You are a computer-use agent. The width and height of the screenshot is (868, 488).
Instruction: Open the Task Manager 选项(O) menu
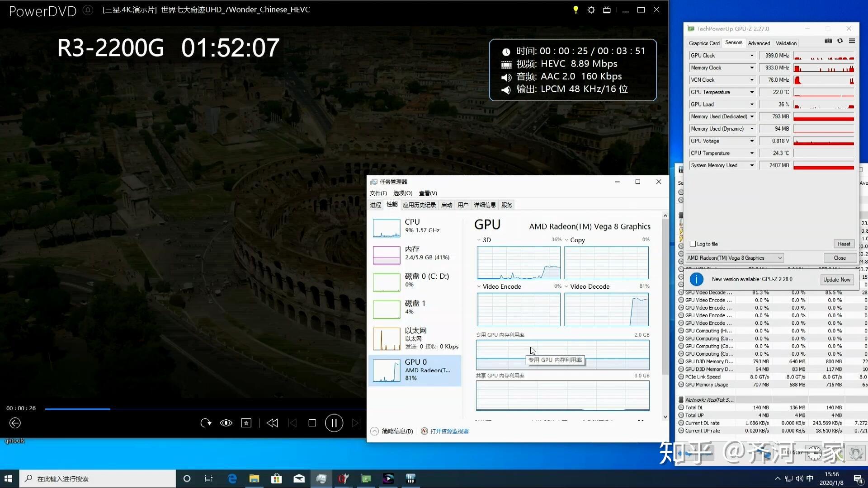pos(402,193)
